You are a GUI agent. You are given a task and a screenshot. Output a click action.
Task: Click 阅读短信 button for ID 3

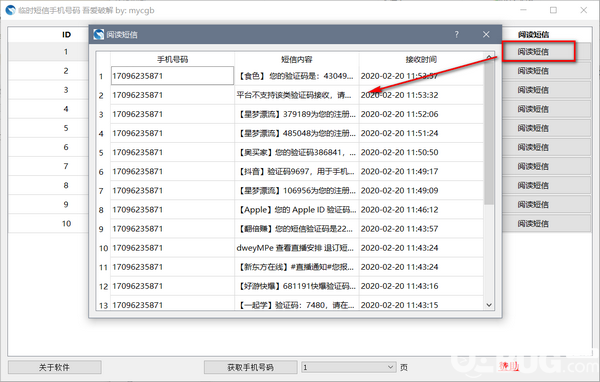tap(546, 90)
